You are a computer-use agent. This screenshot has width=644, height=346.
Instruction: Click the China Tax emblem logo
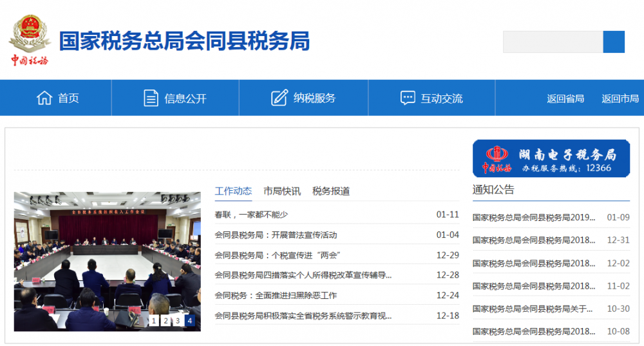coord(30,40)
